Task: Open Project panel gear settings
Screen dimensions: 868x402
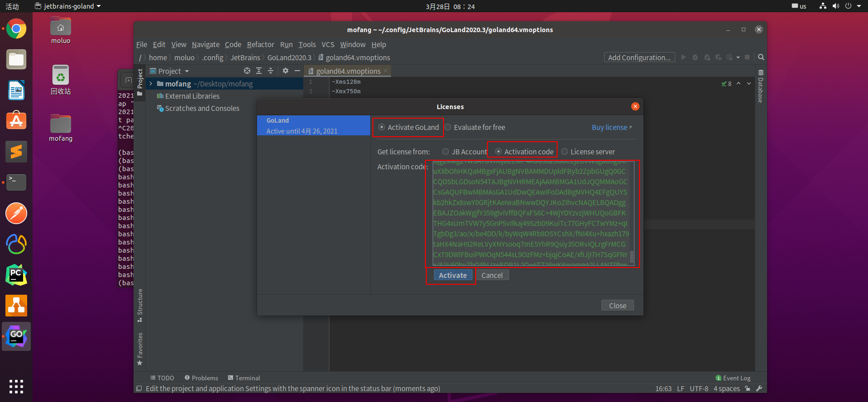Action: click(286, 71)
